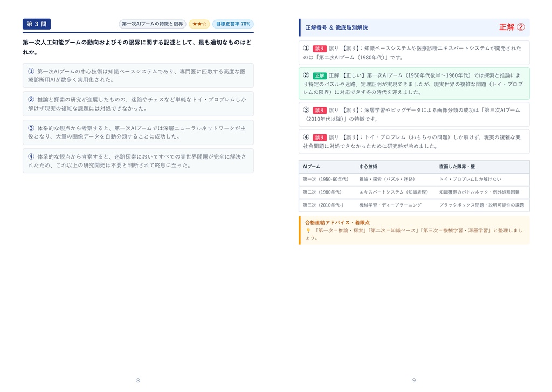Click the question text 第一次人工知能ブームの動向
Viewport: 552px width, 392px height.
[x=138, y=47]
